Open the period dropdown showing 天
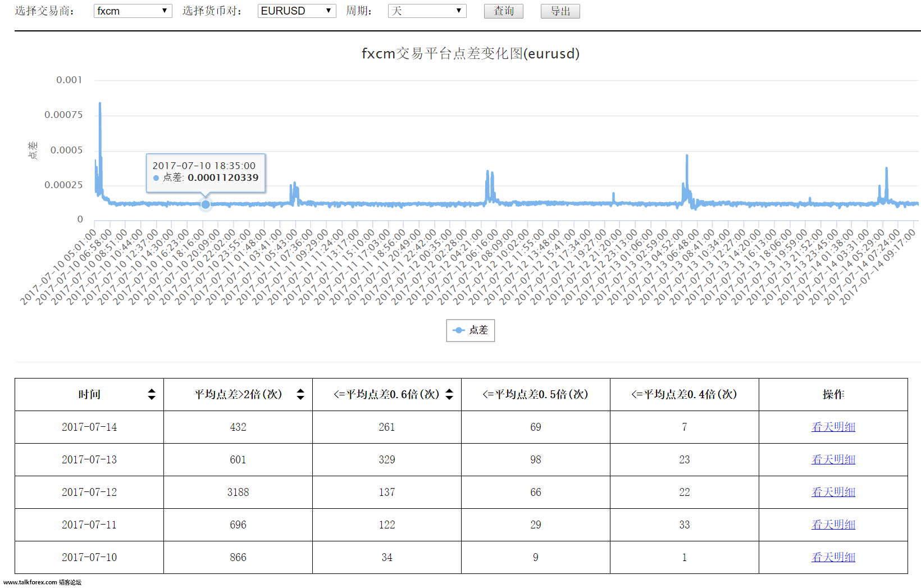The image size is (921, 588). tap(427, 11)
